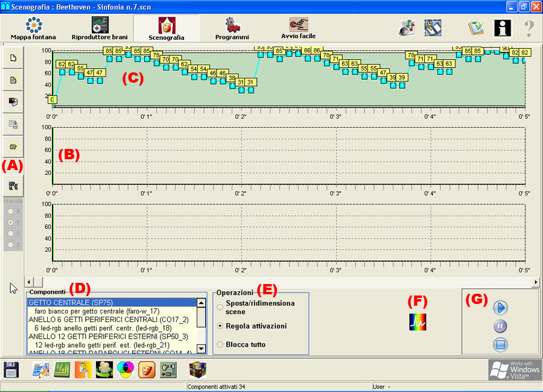
Task: Switch to Riproduttore brani tab
Action: [x=100, y=29]
